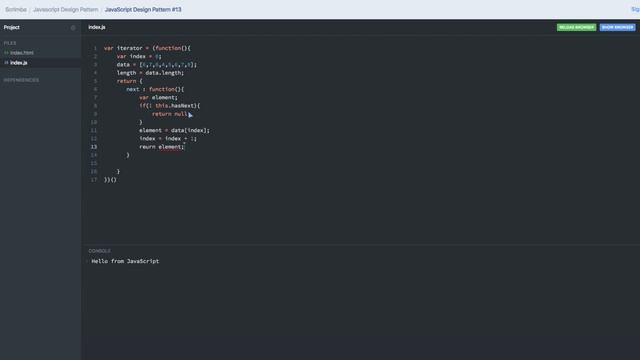The height and width of the screenshot is (360, 640).
Task: Click the DEPENDENCIES section label
Action: (x=21, y=80)
